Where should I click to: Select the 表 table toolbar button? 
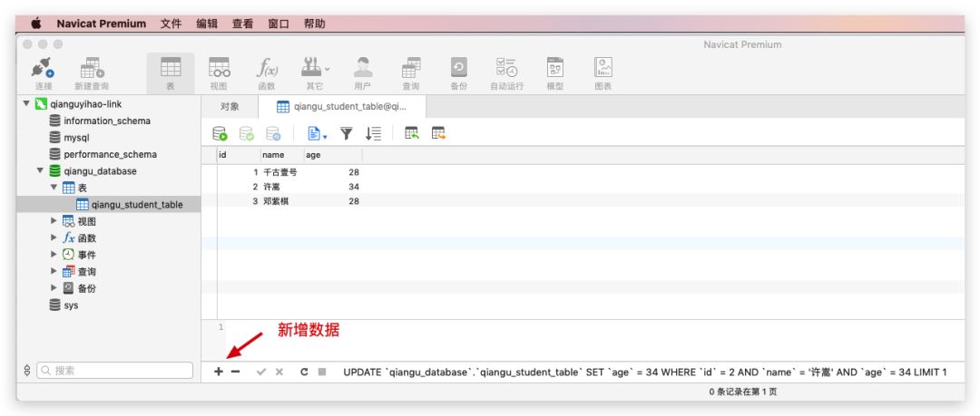coord(171,73)
